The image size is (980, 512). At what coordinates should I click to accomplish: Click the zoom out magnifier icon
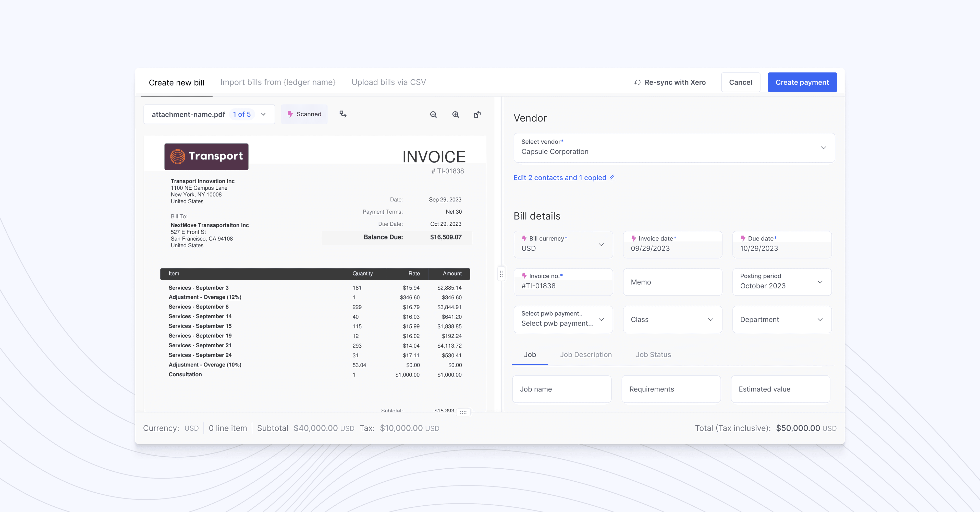433,115
